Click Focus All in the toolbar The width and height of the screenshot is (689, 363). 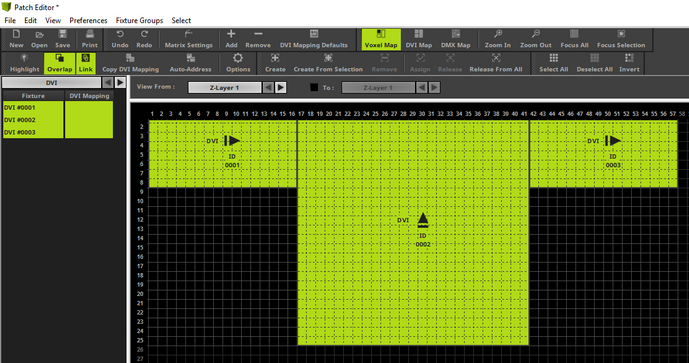point(574,39)
